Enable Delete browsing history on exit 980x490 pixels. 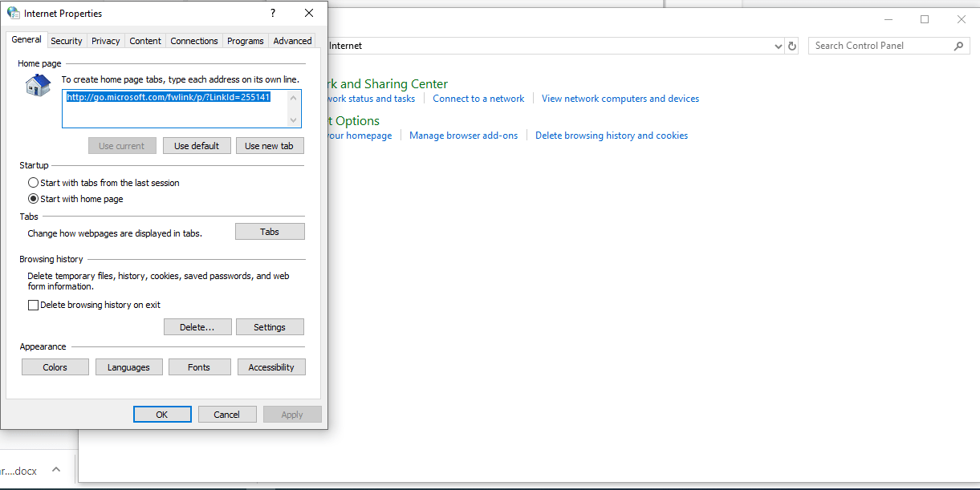pos(34,305)
